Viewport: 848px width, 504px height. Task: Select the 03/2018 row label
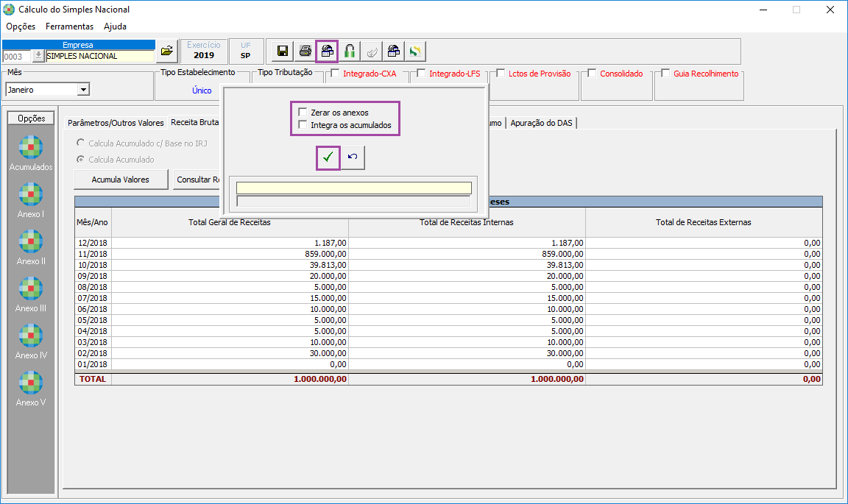click(x=92, y=342)
